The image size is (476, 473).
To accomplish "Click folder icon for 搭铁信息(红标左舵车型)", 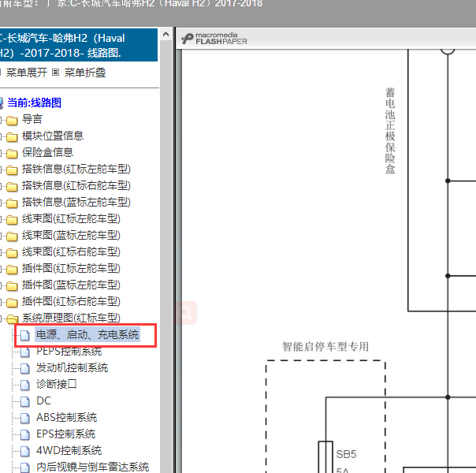I will 12,170.
